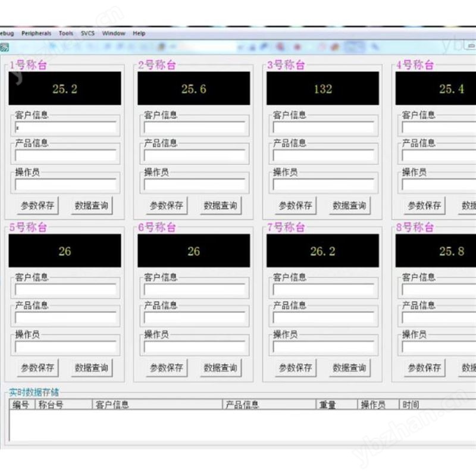Focus 操作员 field of 2号称台

195,184
